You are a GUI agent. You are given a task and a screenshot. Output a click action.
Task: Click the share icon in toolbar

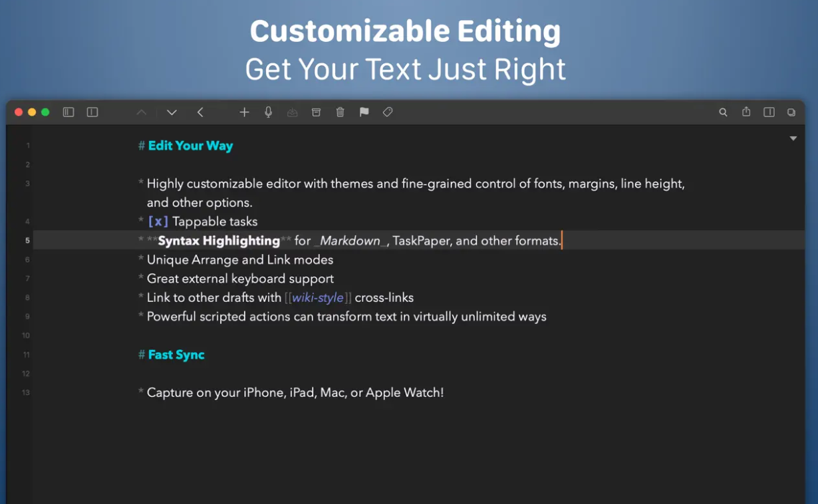click(746, 112)
